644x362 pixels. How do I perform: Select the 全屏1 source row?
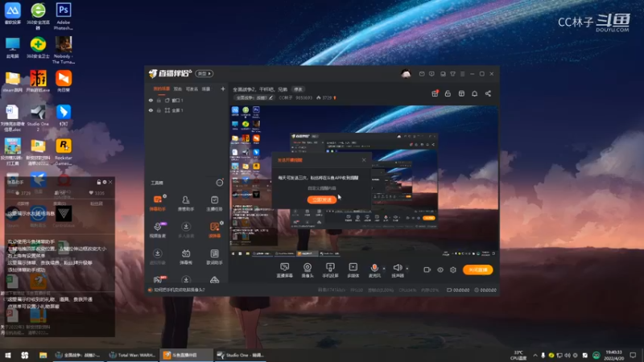pos(186,110)
